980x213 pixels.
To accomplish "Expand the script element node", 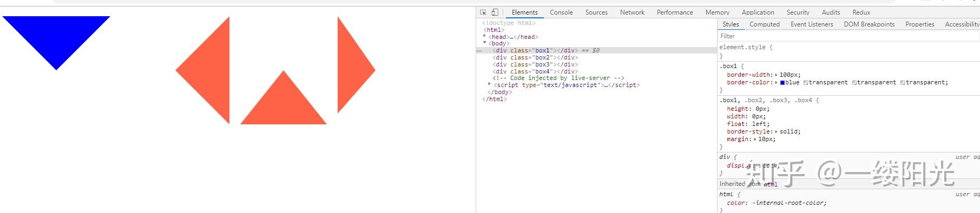I will click(490, 84).
